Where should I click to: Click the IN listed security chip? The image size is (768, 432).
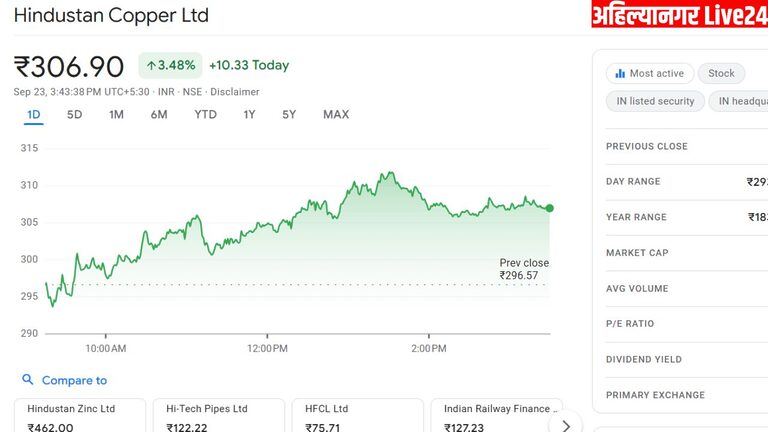tap(655, 102)
